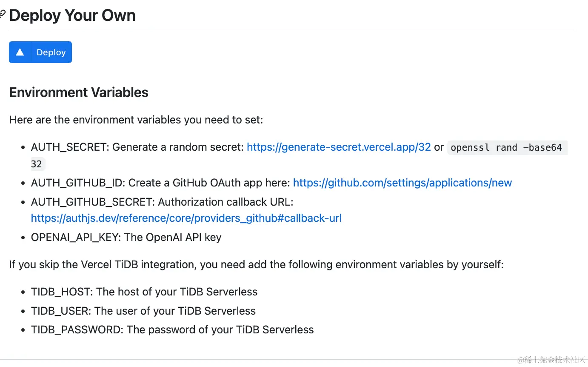Click the 'If you skip the Vercel TiDB' paragraph

(x=256, y=264)
